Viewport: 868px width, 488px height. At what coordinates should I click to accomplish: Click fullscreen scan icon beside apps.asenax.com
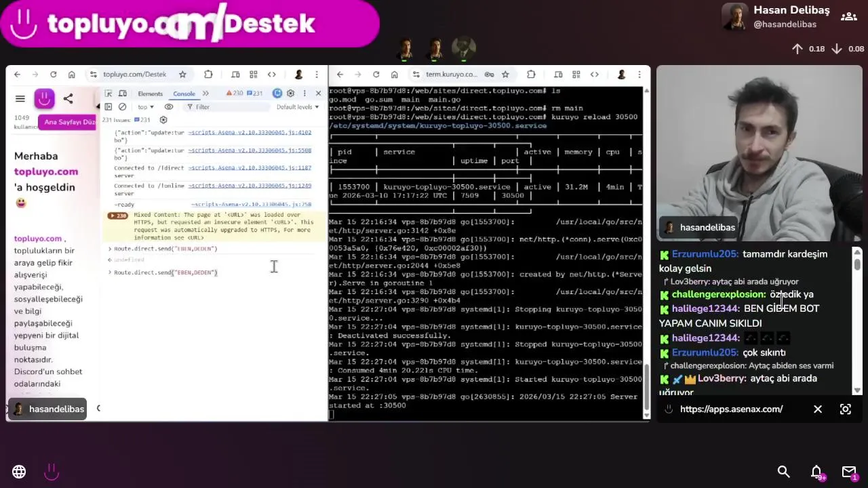pos(846,409)
